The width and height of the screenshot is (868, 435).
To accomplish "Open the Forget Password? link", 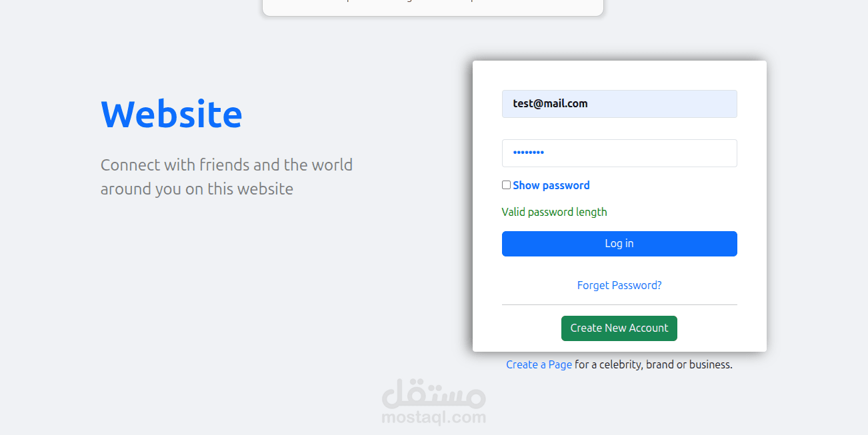I will [619, 285].
